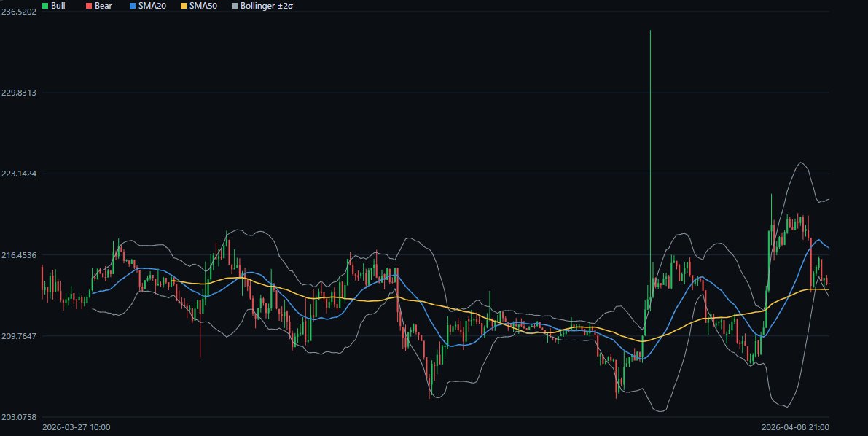Click the red Bear legend swatch

coord(89,5)
